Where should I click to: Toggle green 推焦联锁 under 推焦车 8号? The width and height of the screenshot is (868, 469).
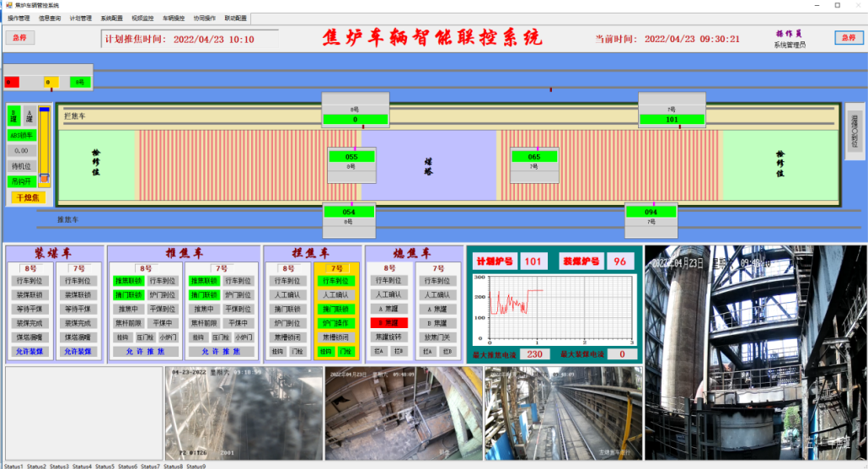[x=128, y=281]
